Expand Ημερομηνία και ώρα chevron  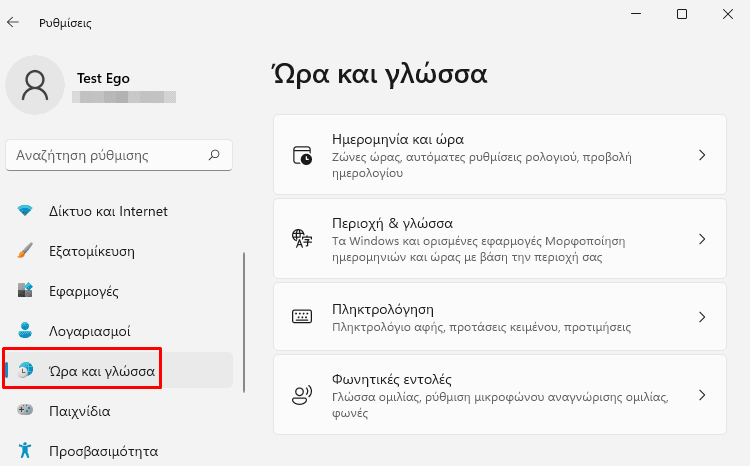click(x=702, y=155)
